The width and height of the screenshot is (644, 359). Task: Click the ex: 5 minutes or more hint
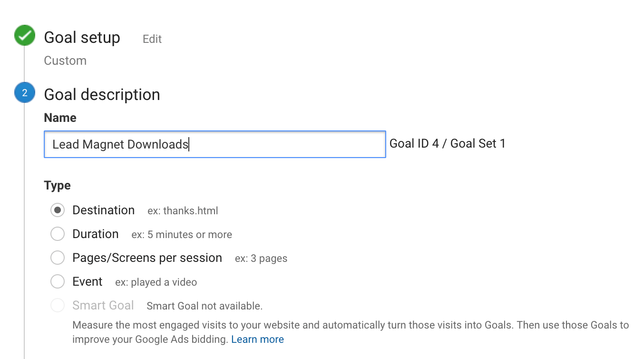coord(182,235)
